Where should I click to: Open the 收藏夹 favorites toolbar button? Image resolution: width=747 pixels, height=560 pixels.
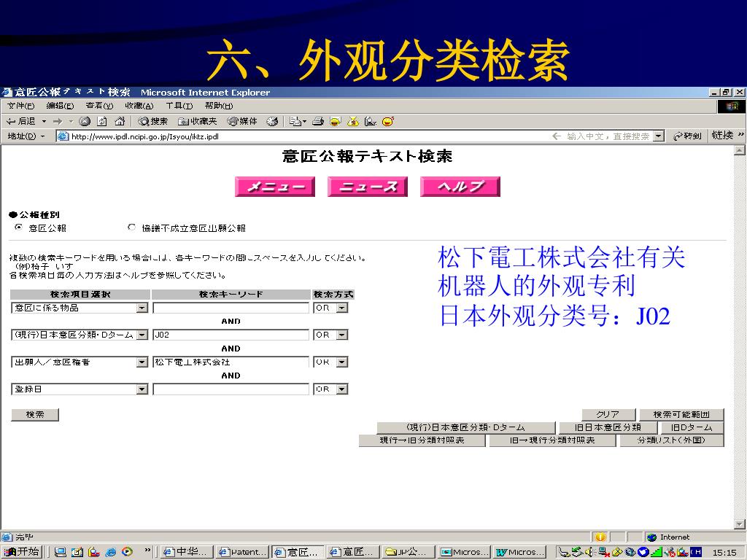(x=197, y=122)
